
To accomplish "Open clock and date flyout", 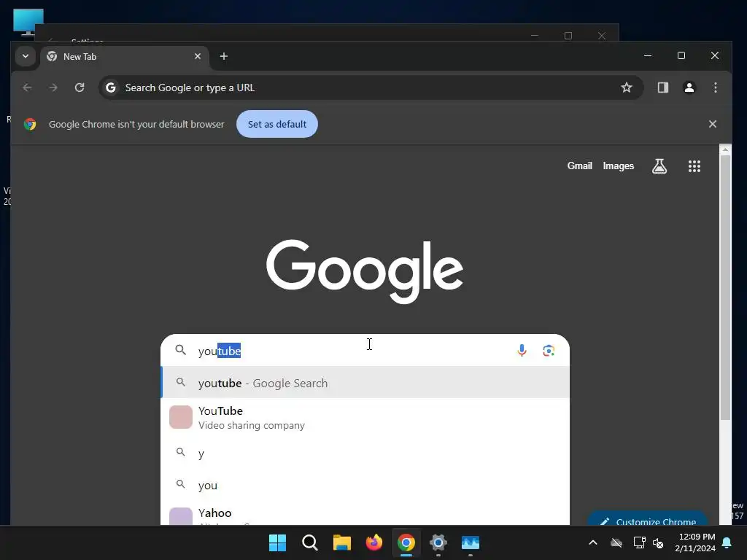I will tap(695, 542).
